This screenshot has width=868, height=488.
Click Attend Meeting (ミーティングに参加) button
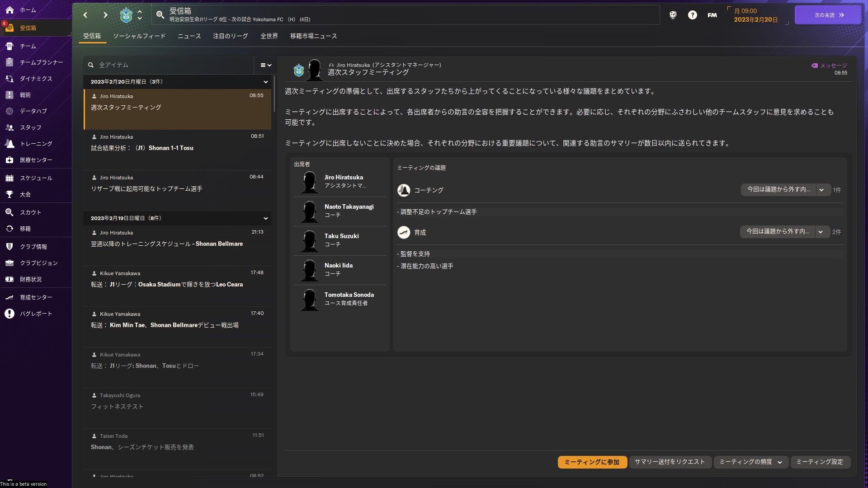coord(592,462)
